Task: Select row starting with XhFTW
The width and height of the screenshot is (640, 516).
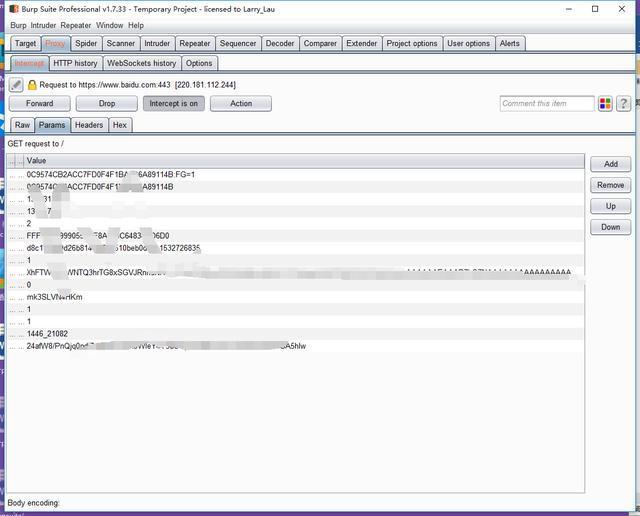Action: tap(296, 273)
